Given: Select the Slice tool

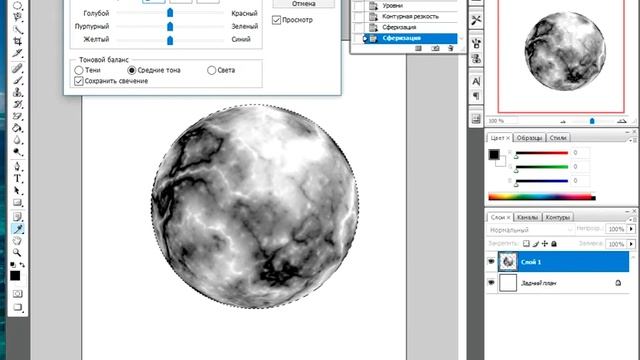Looking at the screenshot, I should coord(18,53).
